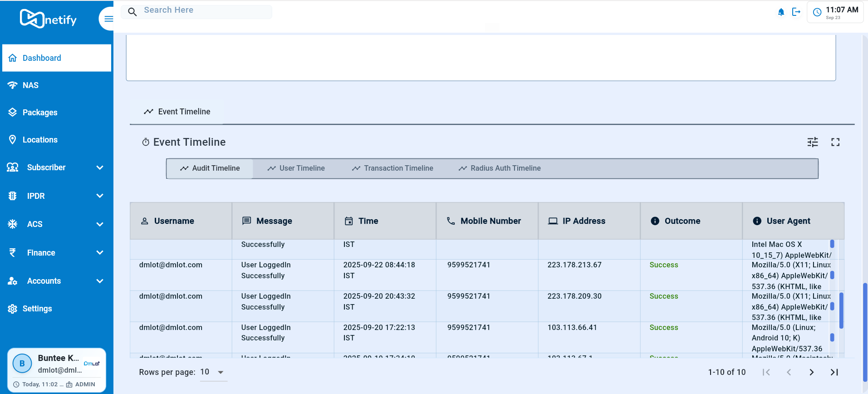This screenshot has height=394, width=868.
Task: Click the Netify logo
Action: (x=49, y=19)
